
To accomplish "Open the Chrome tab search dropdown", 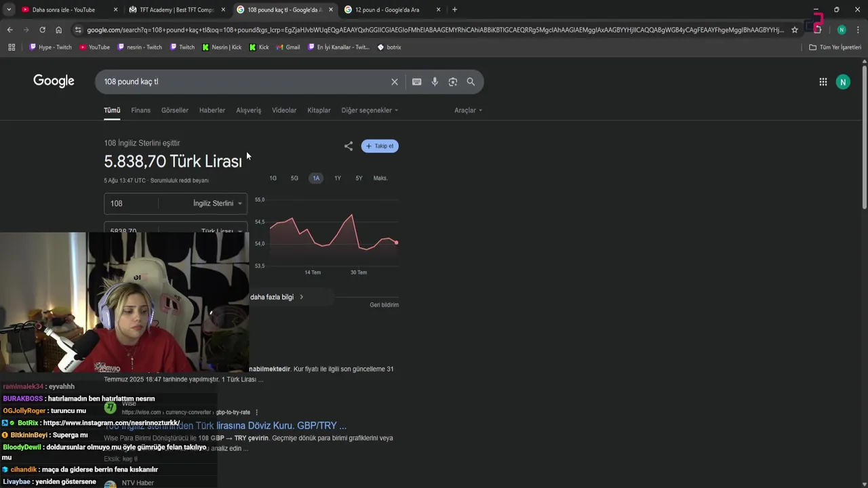I will [x=8, y=9].
